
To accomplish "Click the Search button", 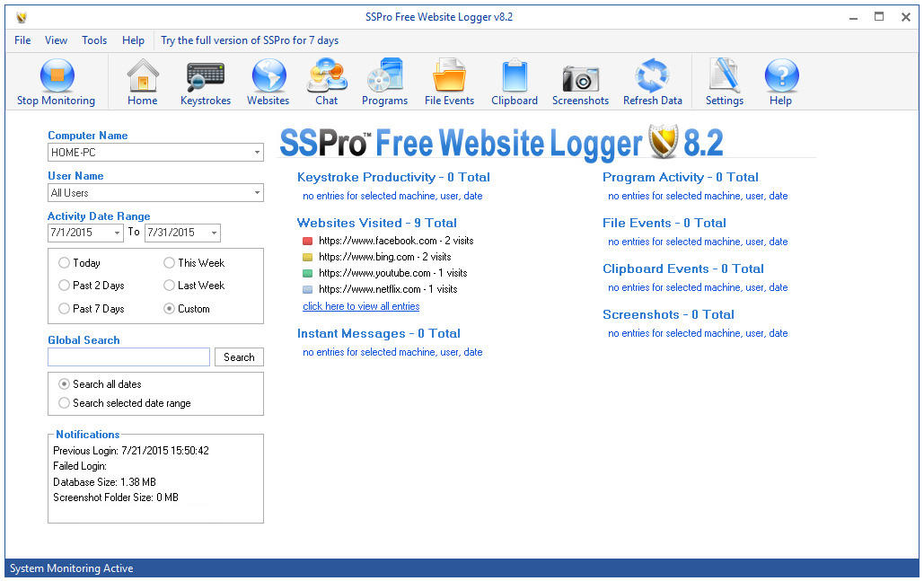I will [x=239, y=357].
